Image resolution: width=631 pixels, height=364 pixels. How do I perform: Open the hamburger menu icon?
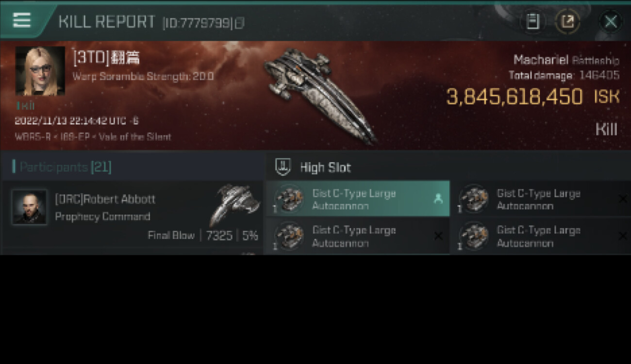(x=22, y=20)
